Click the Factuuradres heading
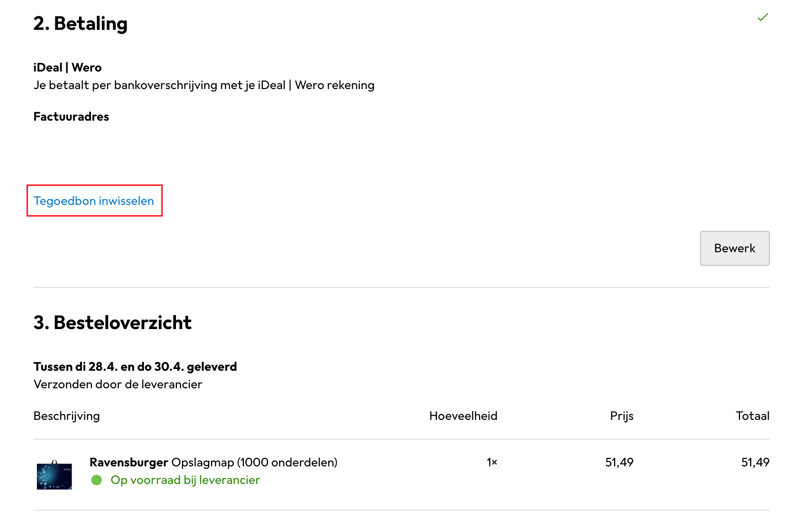The image size is (812, 530). coord(71,117)
